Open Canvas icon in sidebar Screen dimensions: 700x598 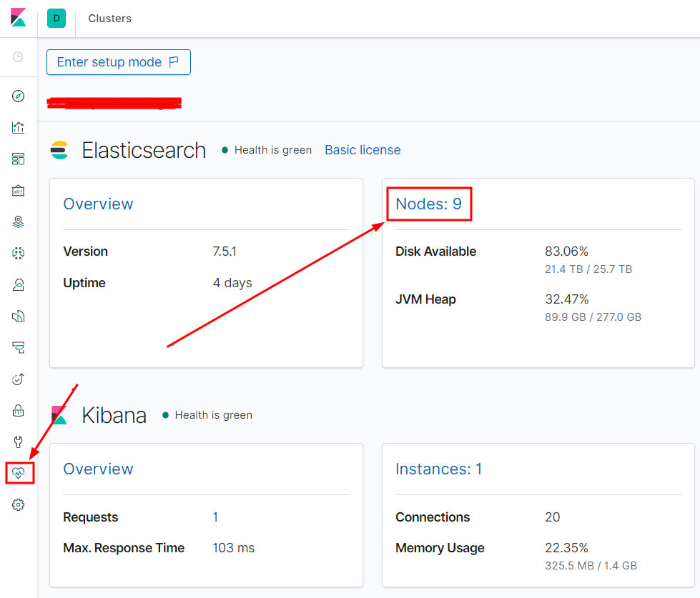click(18, 191)
